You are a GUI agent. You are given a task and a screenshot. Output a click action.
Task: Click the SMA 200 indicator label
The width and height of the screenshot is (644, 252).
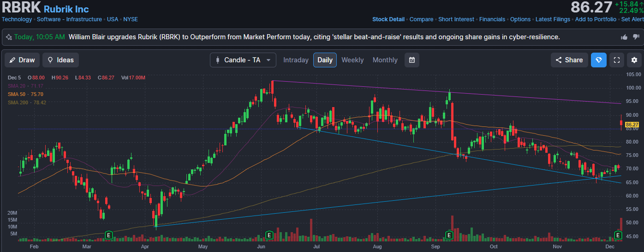coord(27,102)
